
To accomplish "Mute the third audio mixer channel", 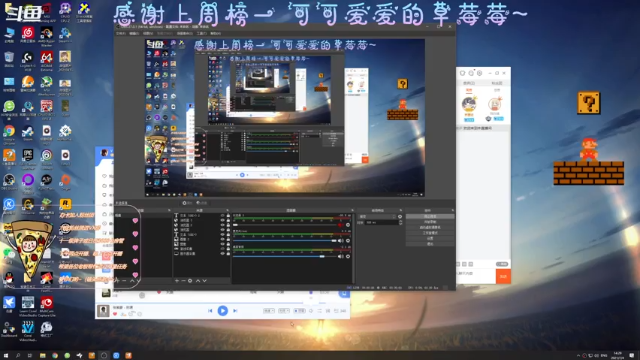I will click(x=341, y=256).
